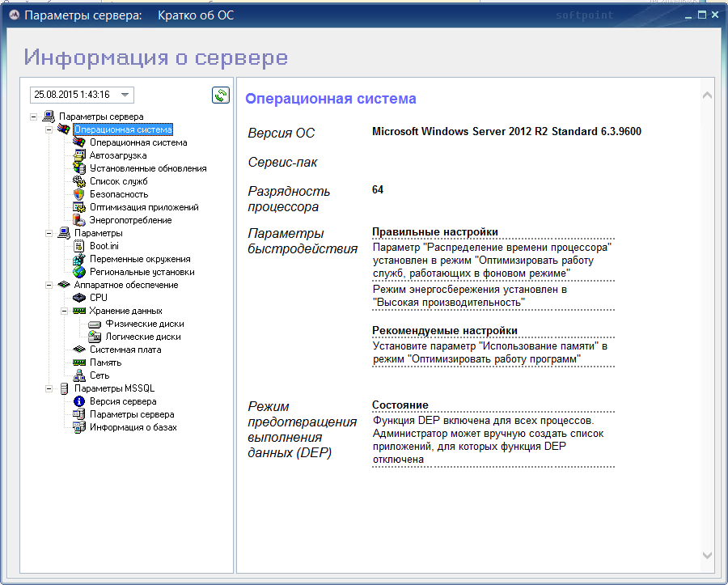The image size is (728, 585).
Task: Click the blue info icon for Версия сервера
Action: pyautogui.click(x=79, y=401)
